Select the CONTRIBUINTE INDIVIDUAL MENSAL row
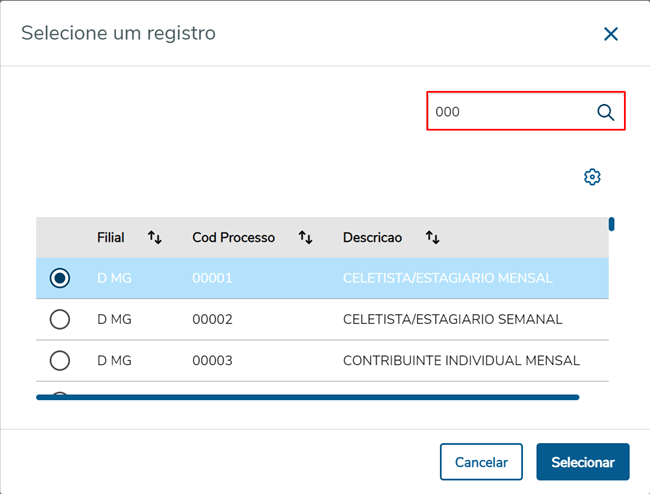The width and height of the screenshot is (650, 494). click(x=460, y=360)
